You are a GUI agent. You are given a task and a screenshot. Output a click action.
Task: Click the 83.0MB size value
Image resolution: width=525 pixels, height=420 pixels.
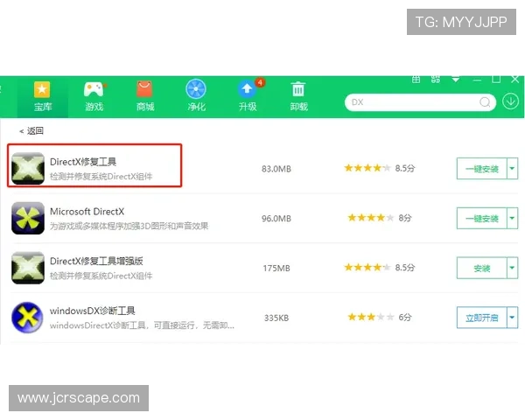tap(276, 169)
